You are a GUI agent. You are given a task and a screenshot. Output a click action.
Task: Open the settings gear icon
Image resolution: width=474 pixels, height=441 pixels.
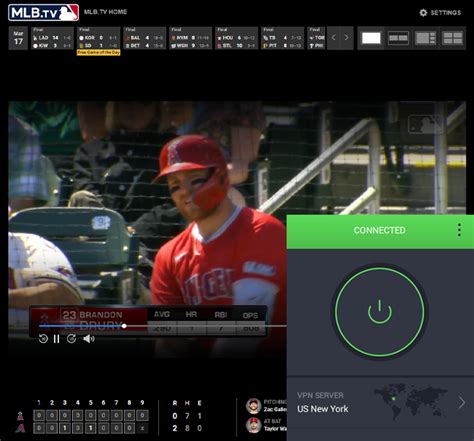click(423, 13)
